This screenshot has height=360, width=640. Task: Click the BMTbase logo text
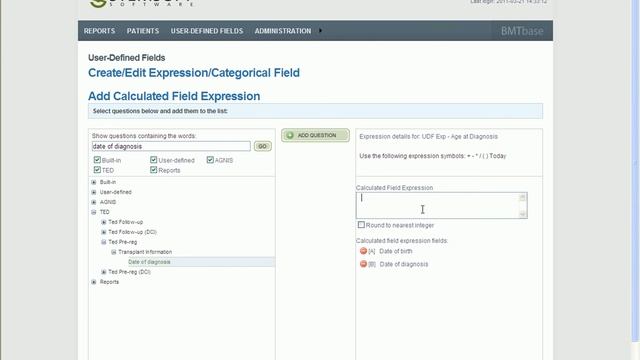pos(522,31)
